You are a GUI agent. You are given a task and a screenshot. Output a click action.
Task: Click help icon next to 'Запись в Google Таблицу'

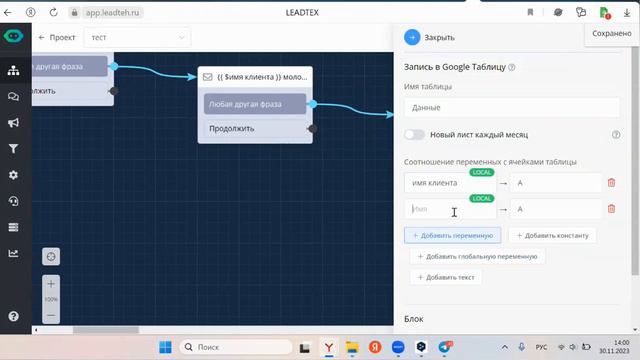(x=511, y=67)
